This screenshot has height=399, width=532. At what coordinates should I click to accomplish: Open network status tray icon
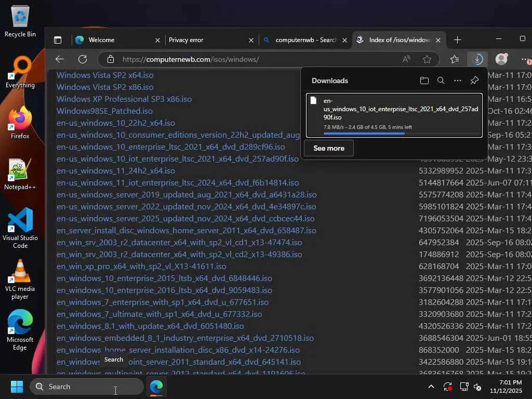coord(464,387)
